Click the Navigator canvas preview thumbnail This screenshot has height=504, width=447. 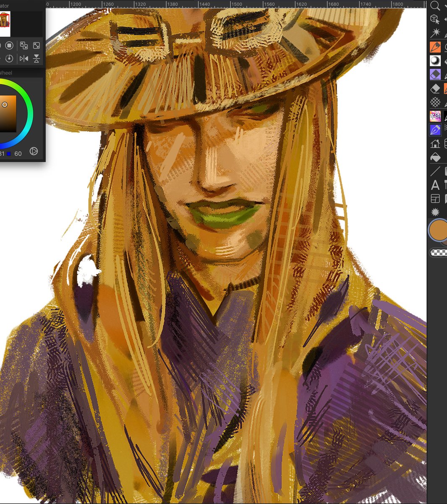pyautogui.click(x=5, y=24)
